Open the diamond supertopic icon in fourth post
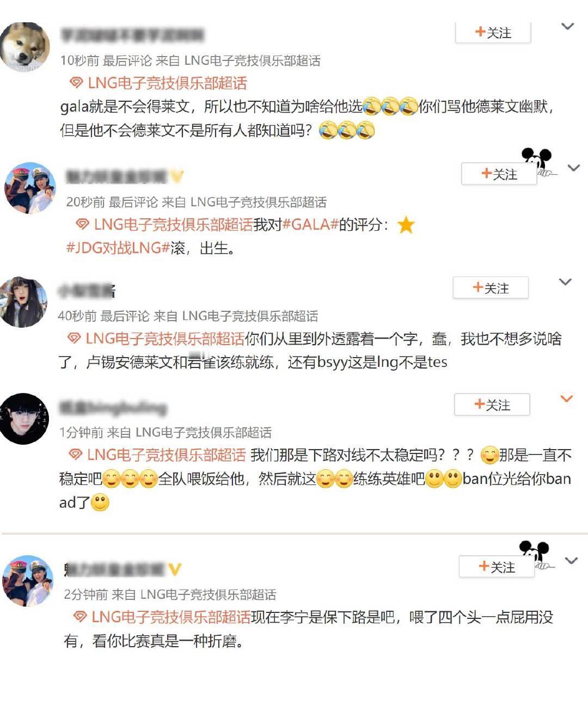The width and height of the screenshot is (588, 712). tap(75, 454)
